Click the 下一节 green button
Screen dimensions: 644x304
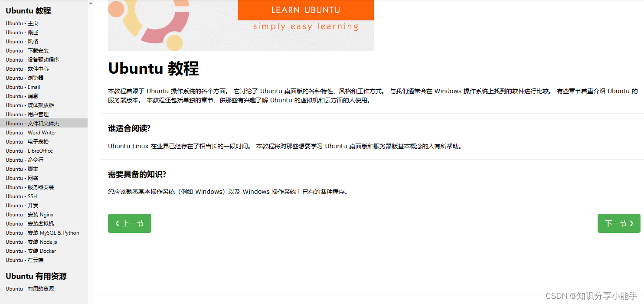(619, 223)
